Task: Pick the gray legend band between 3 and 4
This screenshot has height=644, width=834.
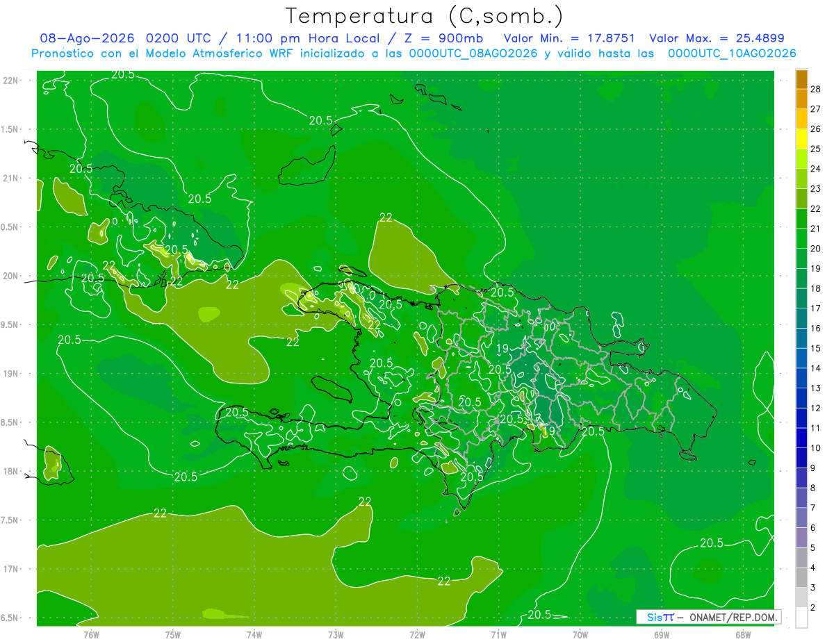Action: 801,577
